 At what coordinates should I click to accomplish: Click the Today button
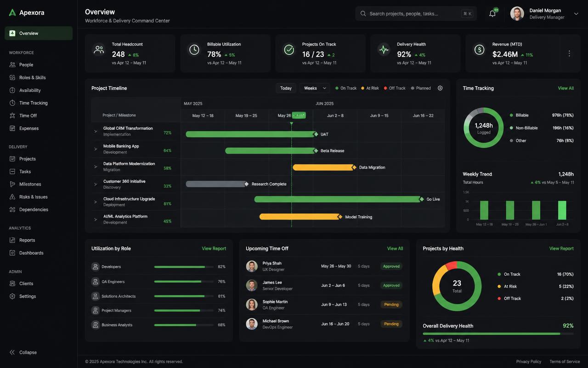286,88
